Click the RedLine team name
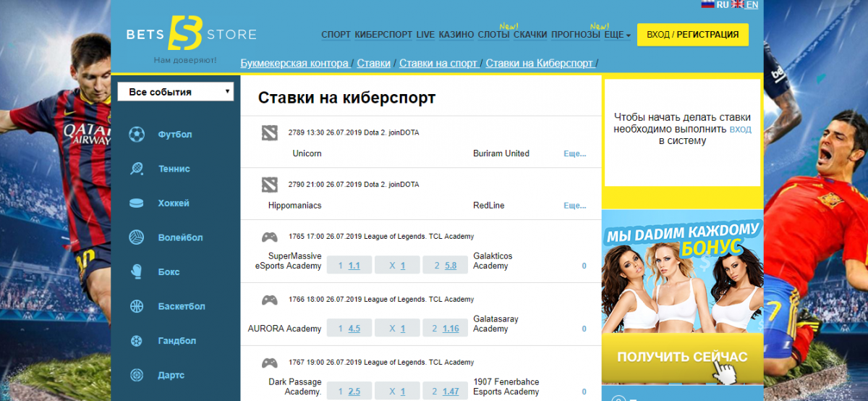This screenshot has height=401, width=868. pyautogui.click(x=488, y=206)
